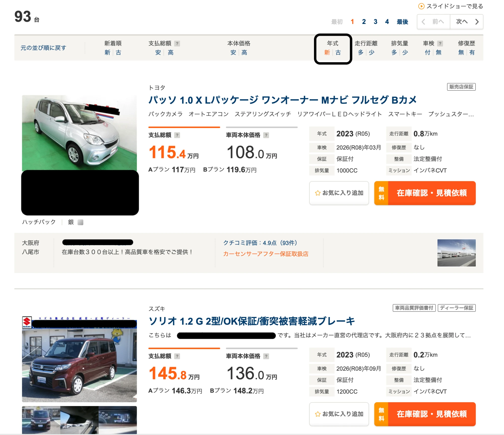The width and height of the screenshot is (504, 435).
Task: Sort 修復歴 by 有
Action: pos(472,52)
